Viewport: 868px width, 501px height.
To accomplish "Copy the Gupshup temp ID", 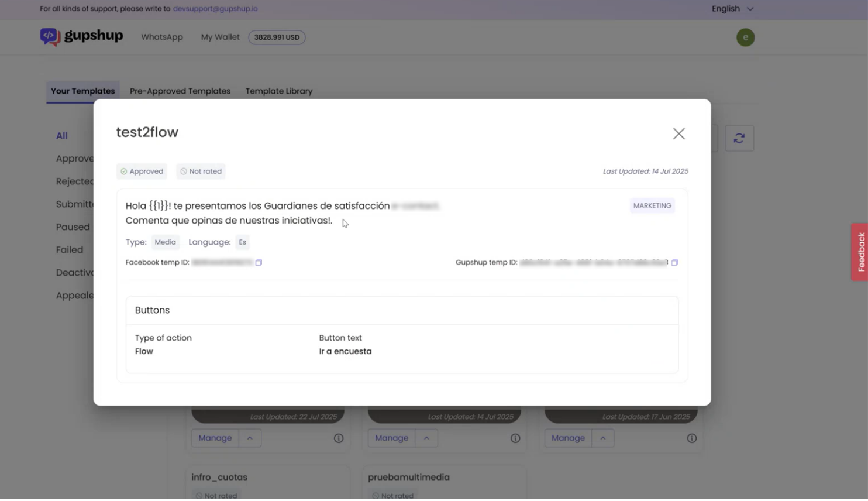I will point(674,263).
